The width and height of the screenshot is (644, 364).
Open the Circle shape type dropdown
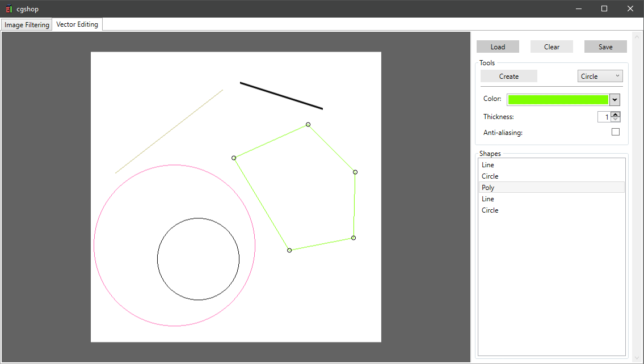pyautogui.click(x=600, y=77)
